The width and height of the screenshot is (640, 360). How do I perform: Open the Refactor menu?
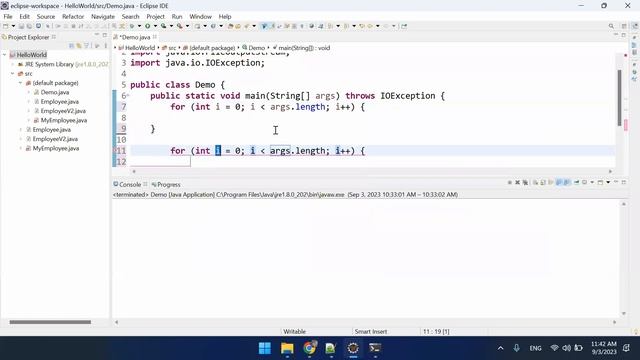click(73, 16)
